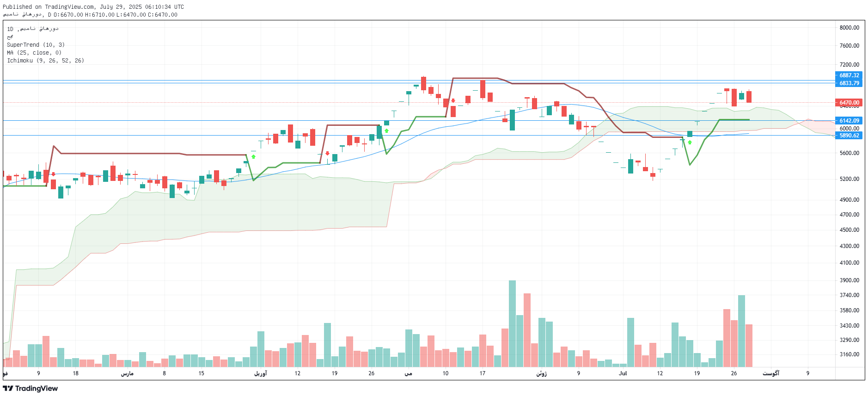Click the tallest green volume bar in late May

tap(512, 323)
